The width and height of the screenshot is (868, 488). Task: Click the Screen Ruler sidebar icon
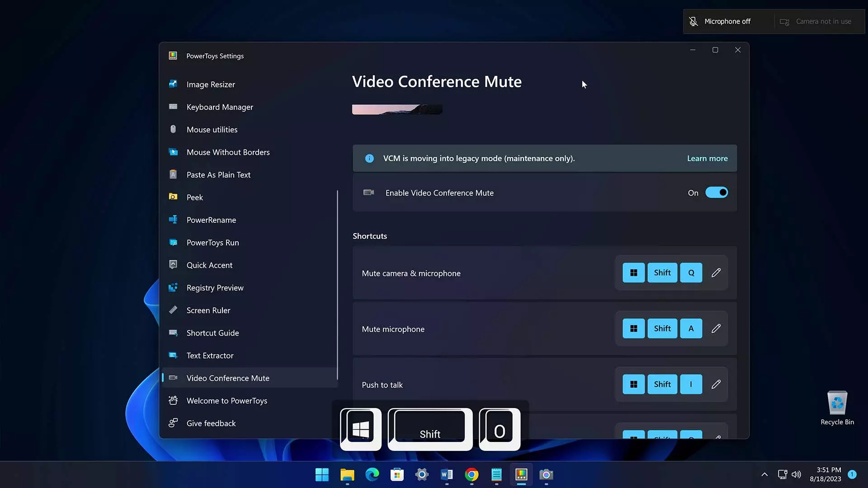pos(173,310)
